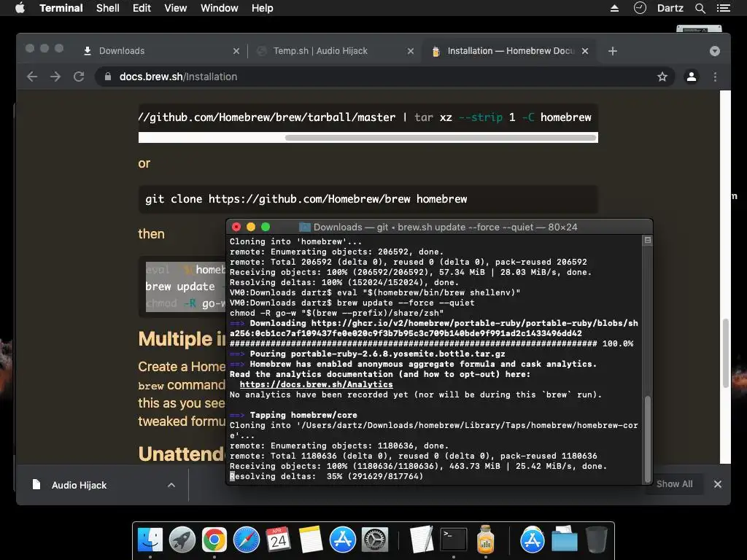Open the View menu
Screen dimensions: 747x560
pyautogui.click(x=175, y=8)
